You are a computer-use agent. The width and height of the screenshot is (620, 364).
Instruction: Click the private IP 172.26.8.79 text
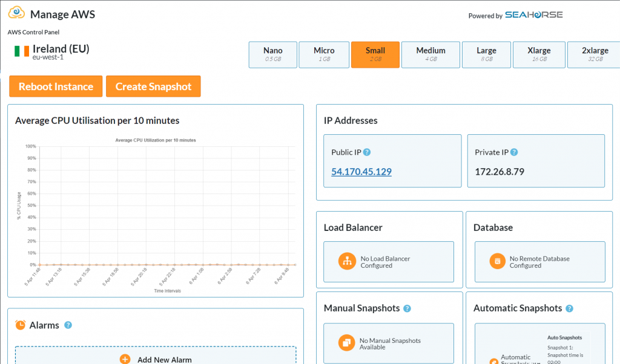[500, 172]
